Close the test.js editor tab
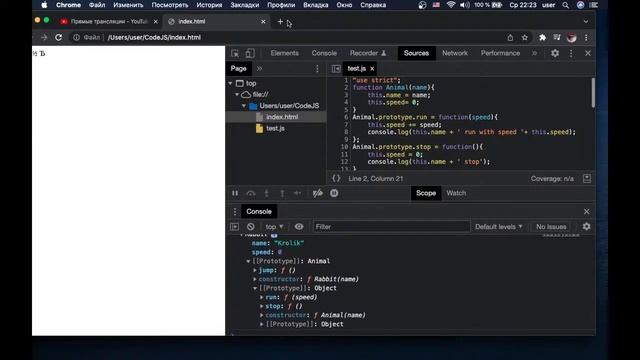 tap(372, 69)
